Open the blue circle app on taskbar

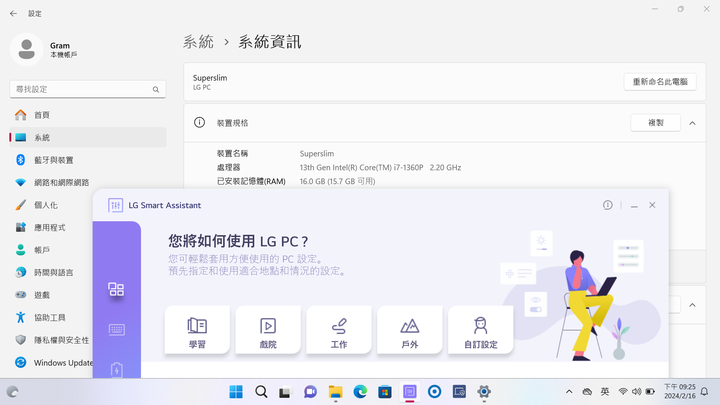click(434, 392)
